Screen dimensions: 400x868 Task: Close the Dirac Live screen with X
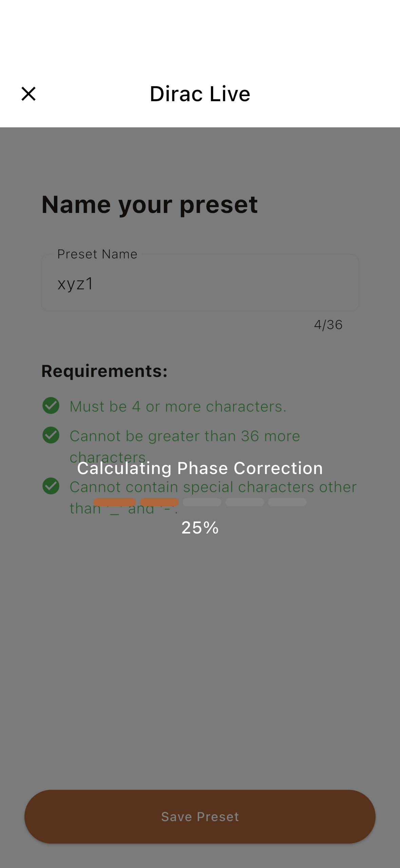[28, 94]
